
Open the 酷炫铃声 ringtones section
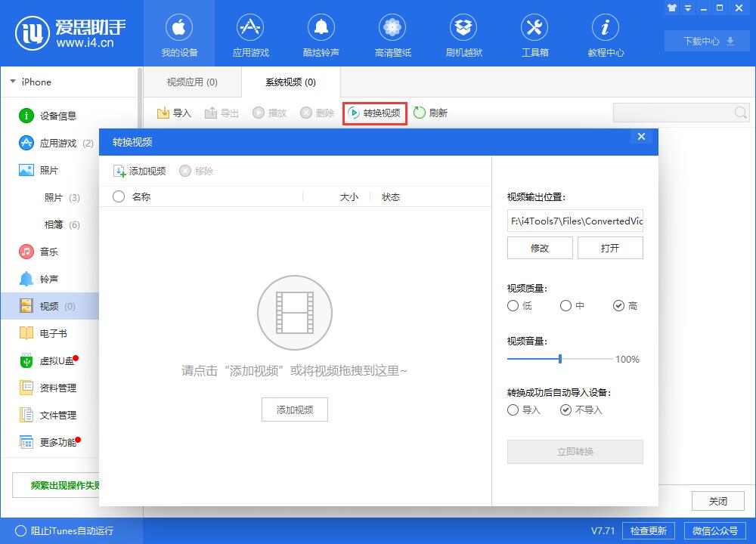point(321,34)
